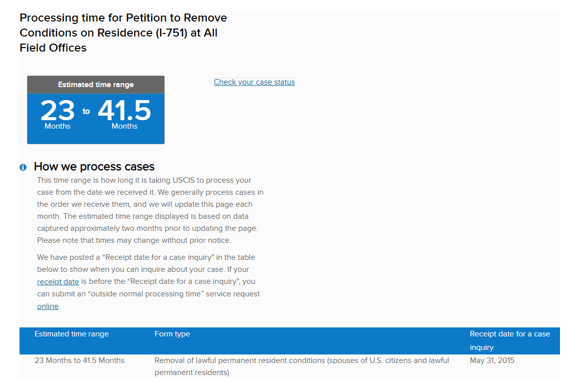Select the 'Removal of lawful permanent resident conditions' cell
Viewport: 577px width, 392px height.
302,366
